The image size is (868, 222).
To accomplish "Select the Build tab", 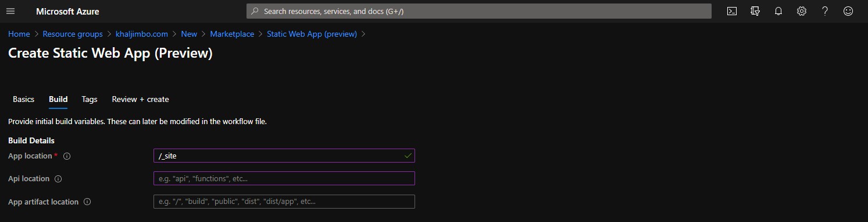I will [x=58, y=99].
